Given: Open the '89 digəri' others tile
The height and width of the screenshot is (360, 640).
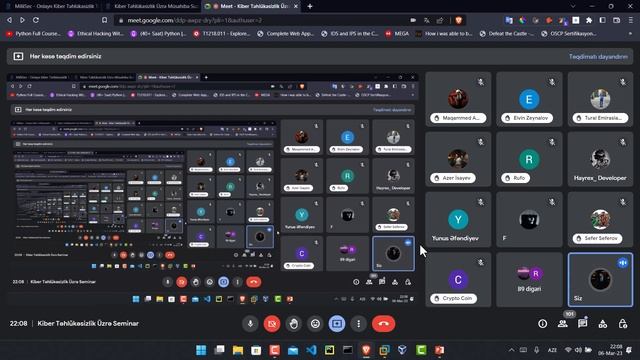Looking at the screenshot, I should (529, 279).
